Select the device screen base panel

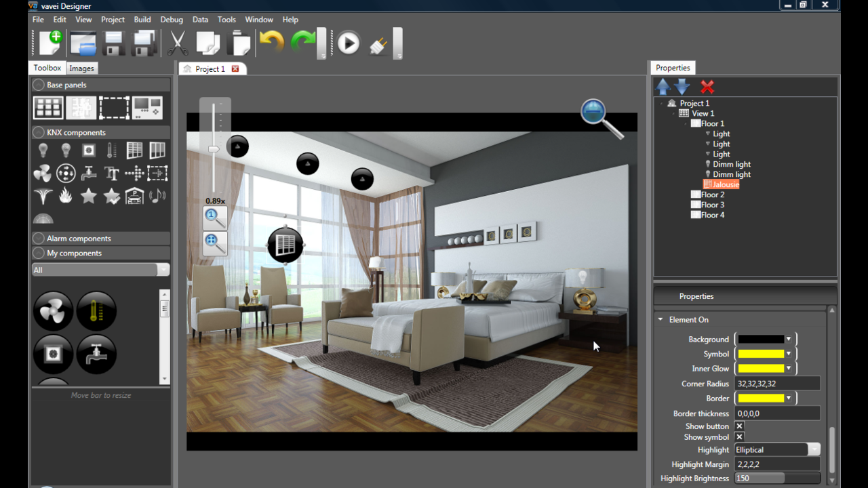pyautogui.click(x=147, y=107)
